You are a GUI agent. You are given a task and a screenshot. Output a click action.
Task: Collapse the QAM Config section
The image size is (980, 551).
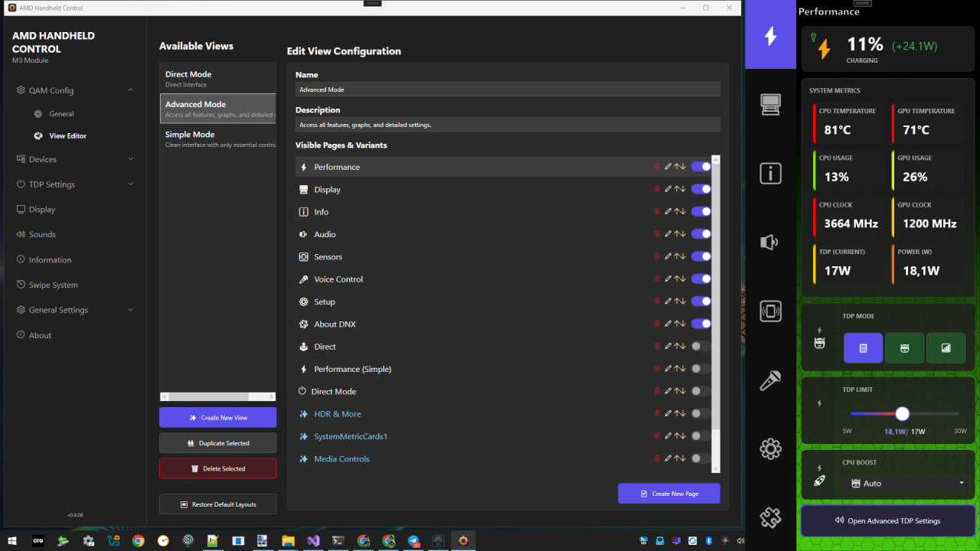pos(75,90)
